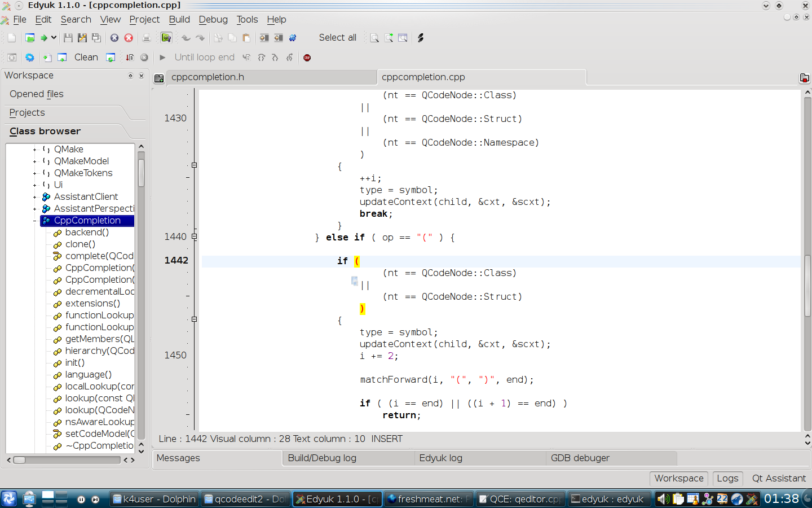Switch to the cppcompletion.h tab
812x508 pixels.
(271, 77)
